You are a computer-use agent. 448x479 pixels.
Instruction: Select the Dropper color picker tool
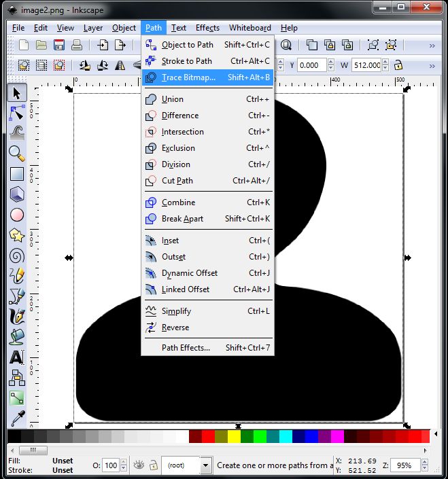[17, 419]
